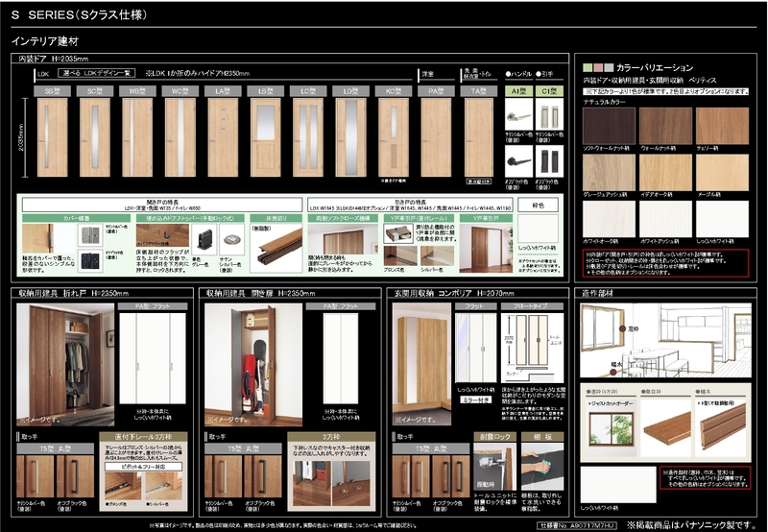Select the KC型 louvered door

pyautogui.click(x=391, y=138)
